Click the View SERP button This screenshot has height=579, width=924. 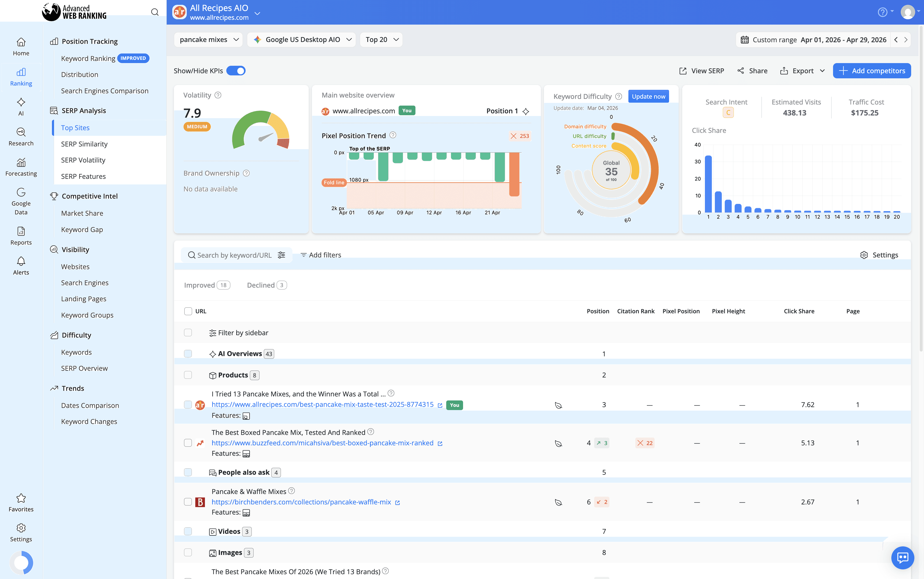pos(701,71)
